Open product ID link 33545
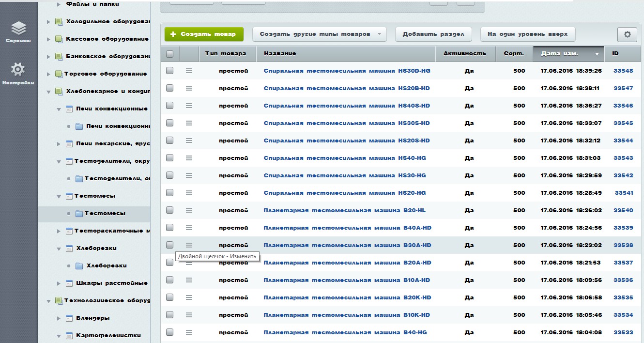This screenshot has width=644, height=343. [623, 123]
